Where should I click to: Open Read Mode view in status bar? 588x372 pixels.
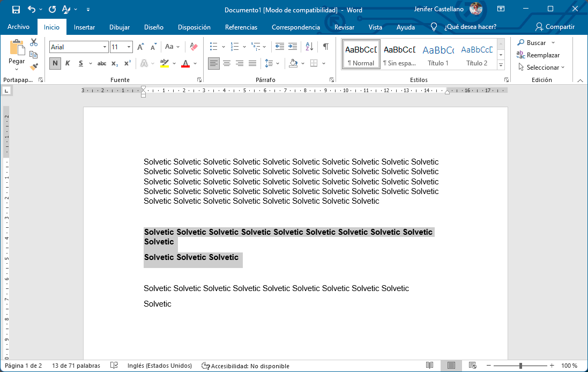429,365
